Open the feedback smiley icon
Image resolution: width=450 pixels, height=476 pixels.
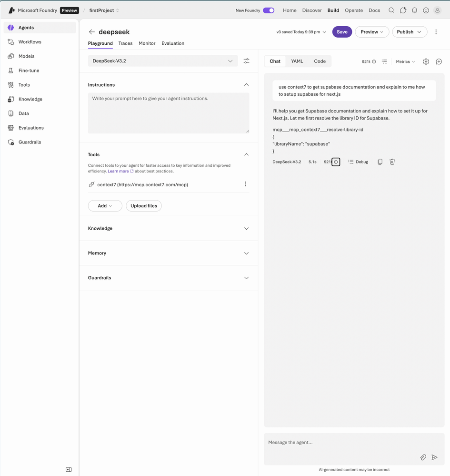point(426,10)
